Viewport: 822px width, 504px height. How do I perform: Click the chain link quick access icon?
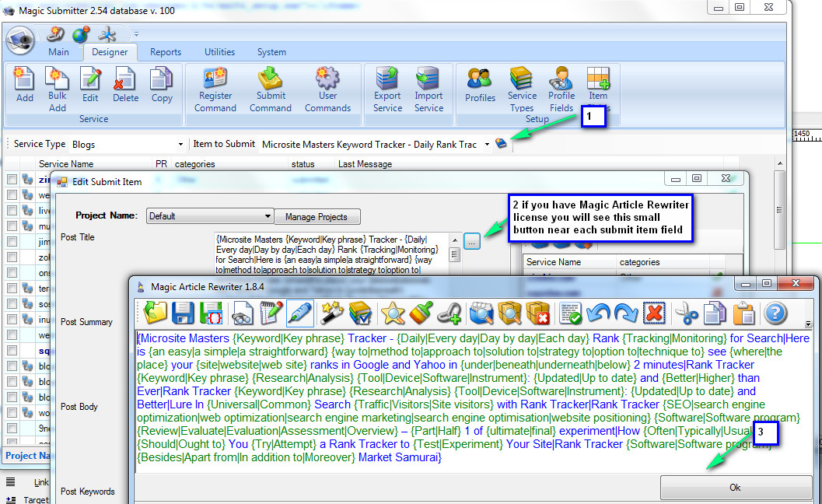pyautogui.click(x=54, y=34)
